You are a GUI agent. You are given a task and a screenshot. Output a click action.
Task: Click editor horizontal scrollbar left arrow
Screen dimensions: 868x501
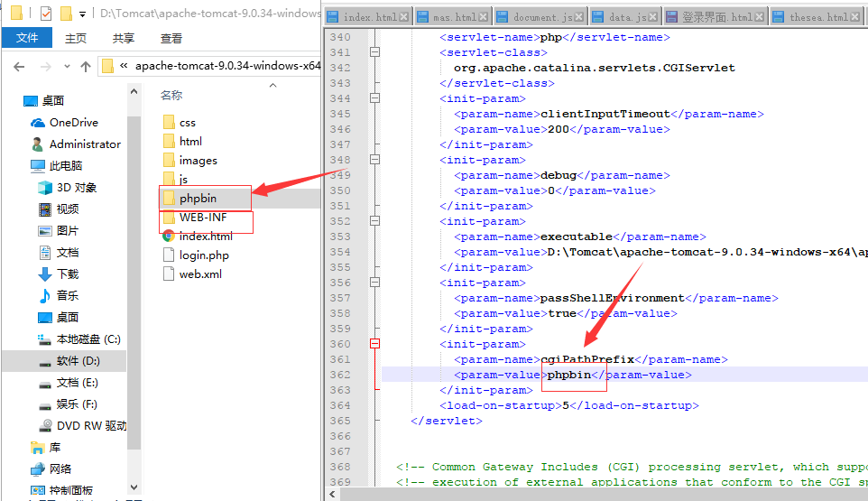pyautogui.click(x=332, y=494)
